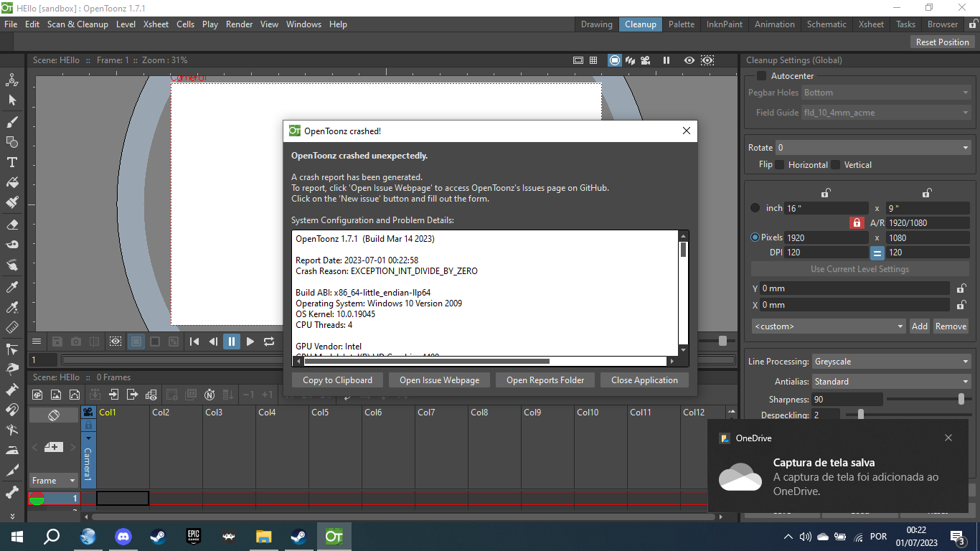980x551 pixels.
Task: Select the Animate tool
Action: 11,80
